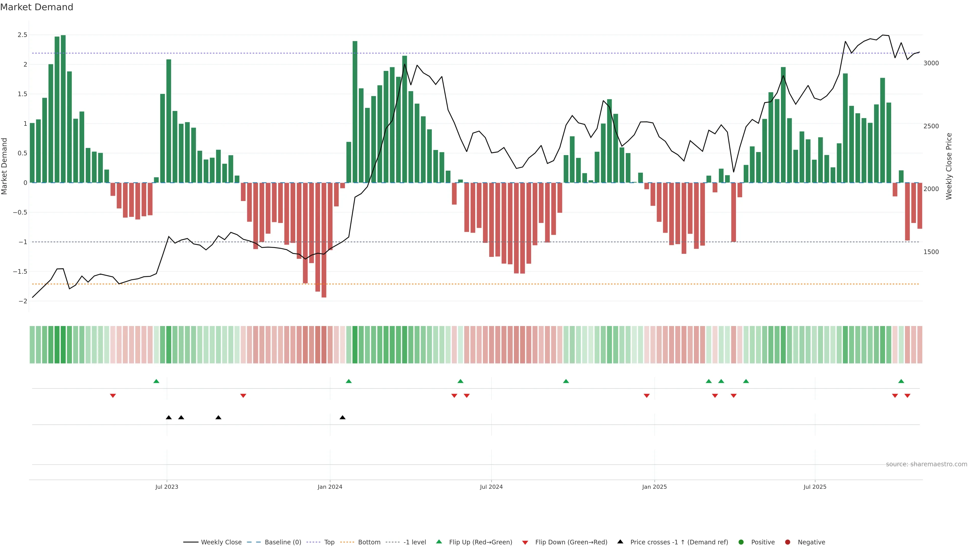The height and width of the screenshot is (551, 980).
Task: Click the Jul 2025 axis label
Action: (815, 487)
